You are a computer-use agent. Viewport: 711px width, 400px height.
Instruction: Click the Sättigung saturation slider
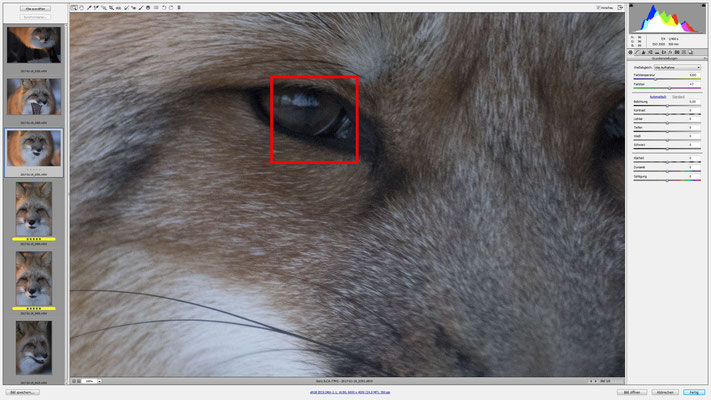(667, 180)
